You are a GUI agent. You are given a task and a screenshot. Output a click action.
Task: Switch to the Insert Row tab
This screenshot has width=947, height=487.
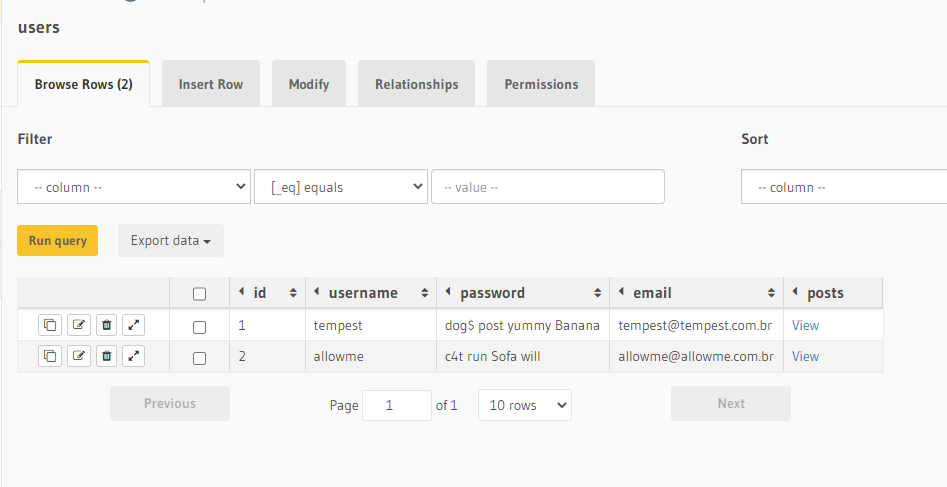211,84
